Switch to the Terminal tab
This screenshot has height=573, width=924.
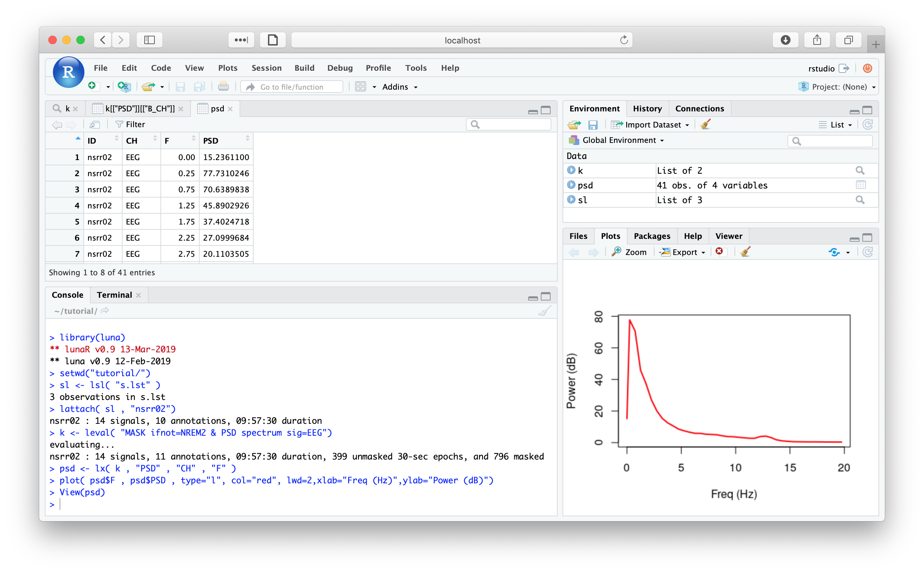pyautogui.click(x=114, y=295)
